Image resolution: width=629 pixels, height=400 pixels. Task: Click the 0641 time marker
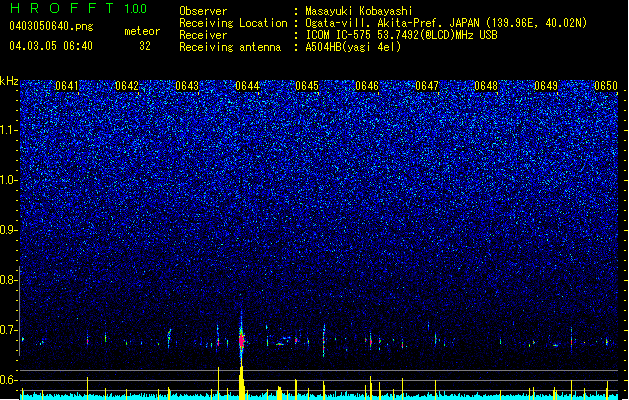coord(67,86)
